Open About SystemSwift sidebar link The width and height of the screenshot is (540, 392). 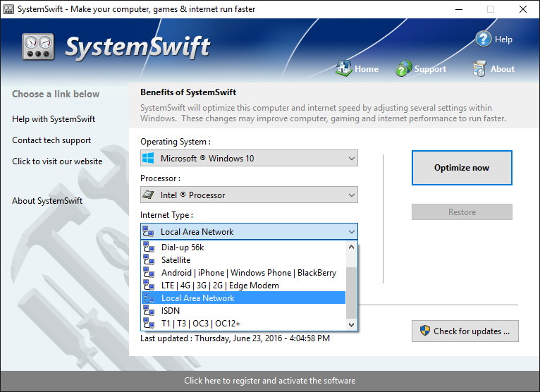coord(47,201)
